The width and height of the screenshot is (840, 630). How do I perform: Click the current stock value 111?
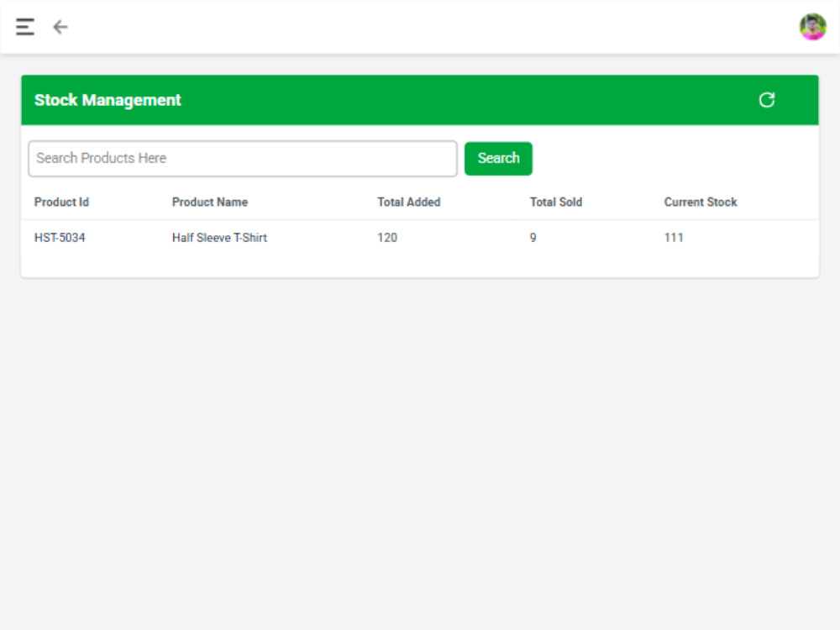click(674, 238)
